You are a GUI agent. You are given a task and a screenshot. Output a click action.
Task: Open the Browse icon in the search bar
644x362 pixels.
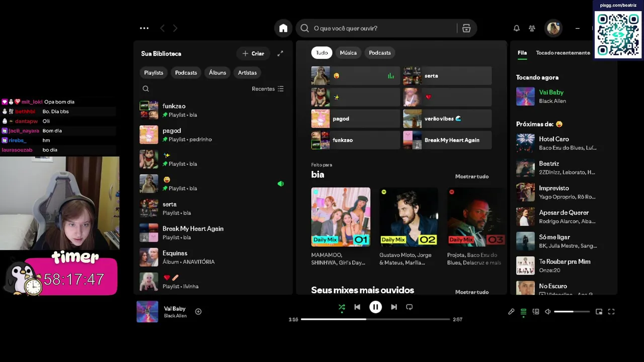tap(466, 28)
